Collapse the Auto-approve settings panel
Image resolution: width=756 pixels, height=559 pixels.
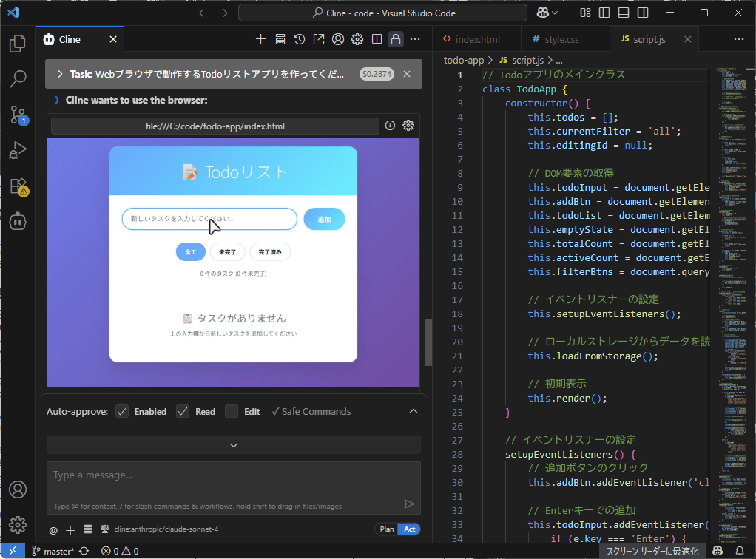click(x=413, y=411)
